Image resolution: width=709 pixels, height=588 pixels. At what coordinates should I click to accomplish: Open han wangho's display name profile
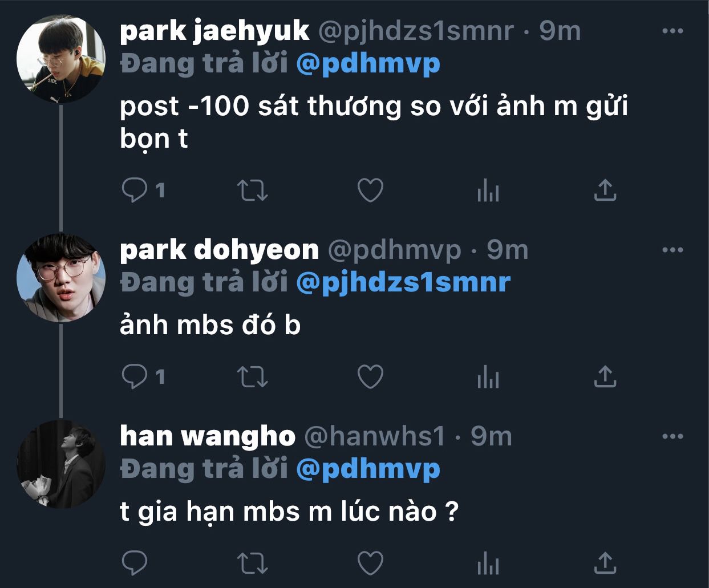click(x=208, y=436)
